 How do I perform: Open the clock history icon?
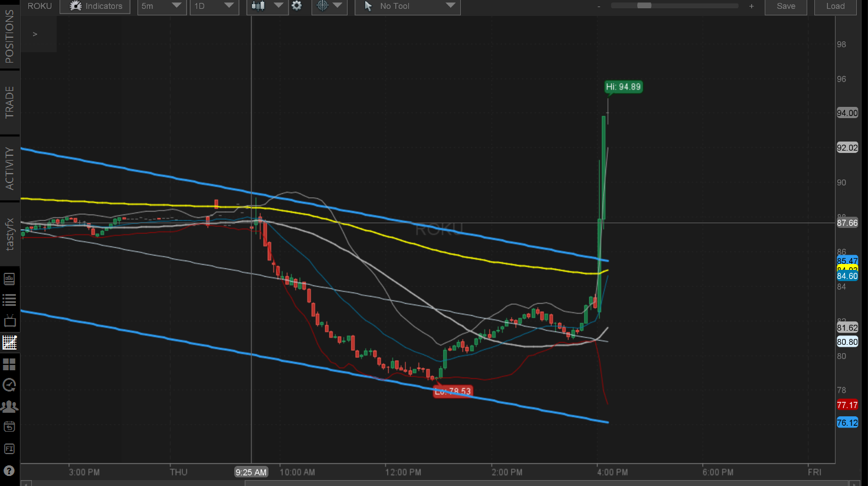tap(9, 385)
